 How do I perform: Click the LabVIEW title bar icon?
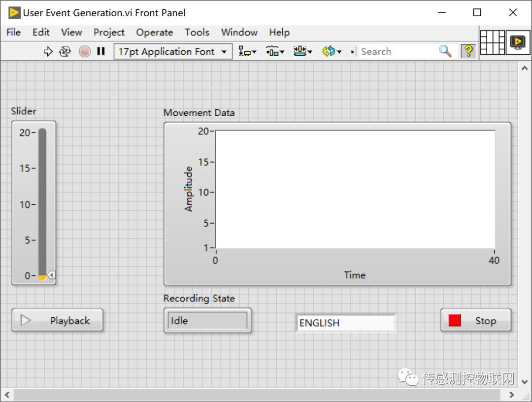pyautogui.click(x=14, y=12)
